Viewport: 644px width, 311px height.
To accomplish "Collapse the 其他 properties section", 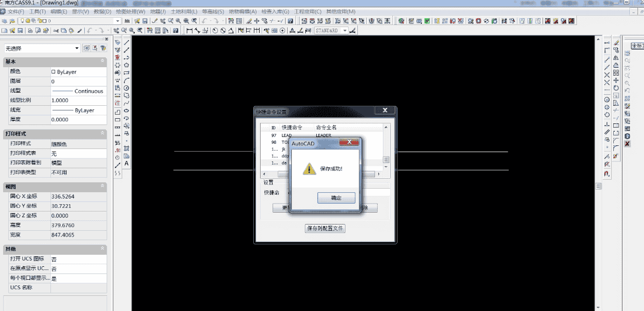I will point(102,249).
